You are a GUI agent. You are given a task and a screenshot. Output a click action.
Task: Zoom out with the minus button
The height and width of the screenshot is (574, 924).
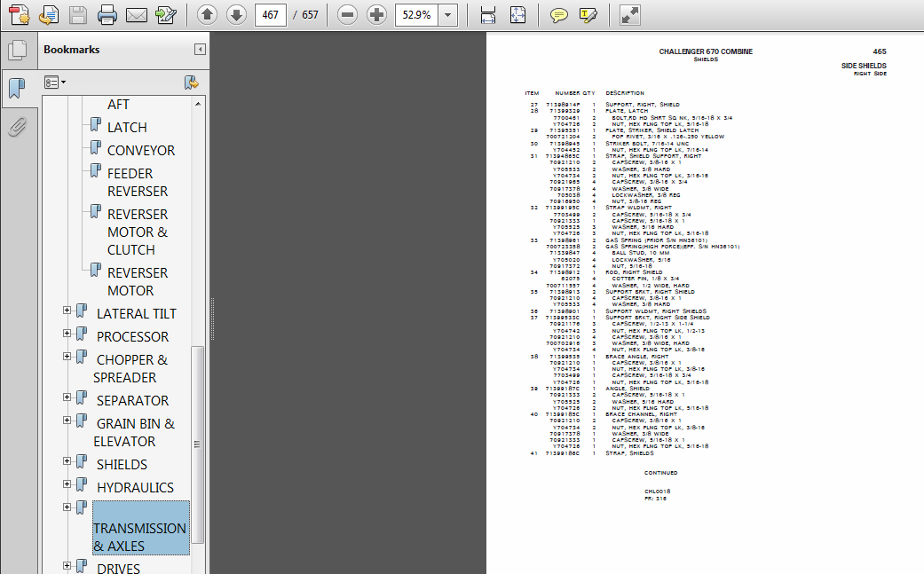[x=347, y=15]
